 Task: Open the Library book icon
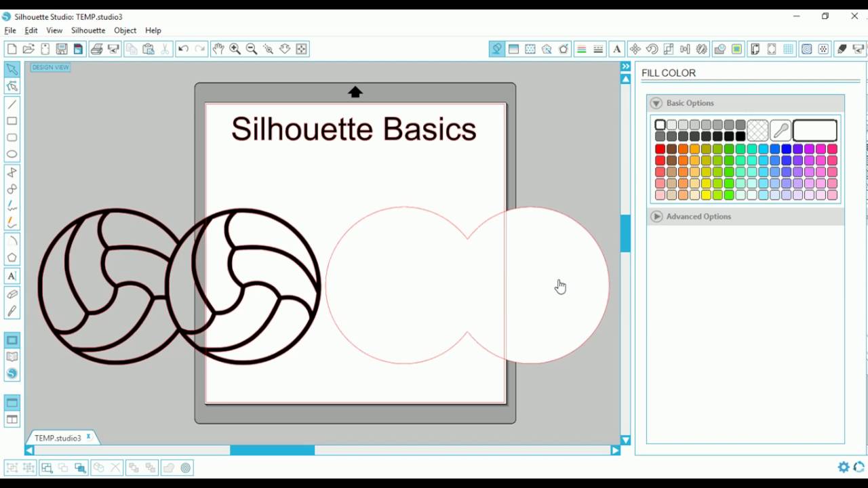point(12,357)
